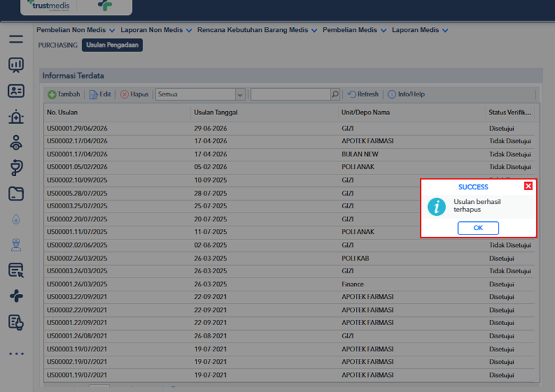Click the red Hapus delete icon

pyautogui.click(x=125, y=94)
